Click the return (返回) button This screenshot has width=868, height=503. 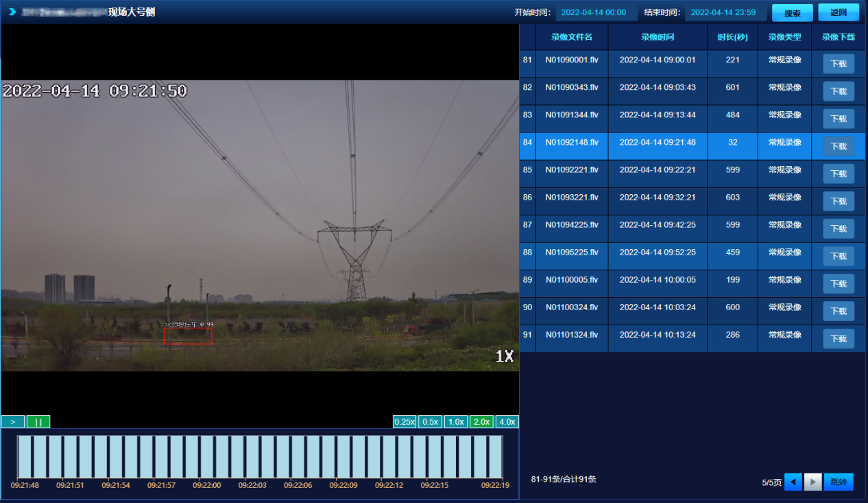pyautogui.click(x=838, y=12)
